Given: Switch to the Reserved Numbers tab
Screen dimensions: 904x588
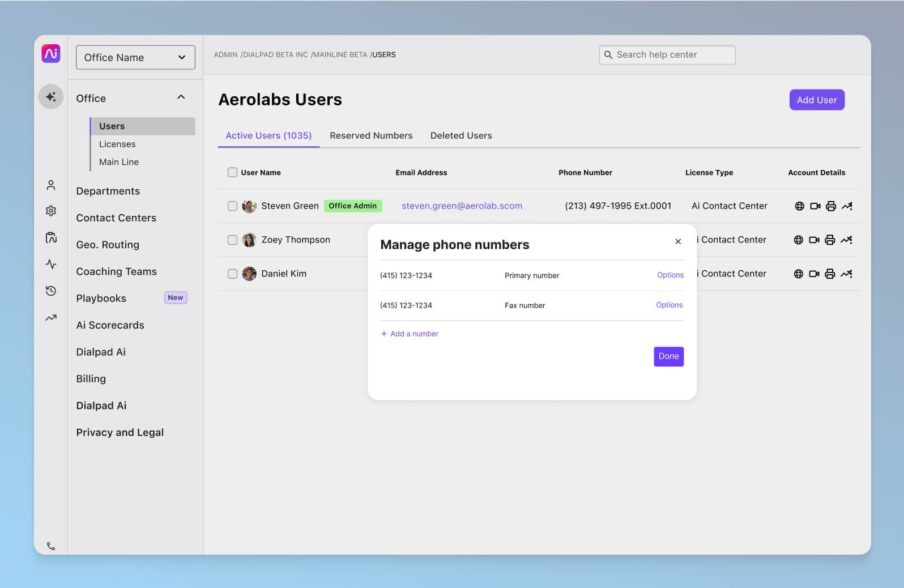Looking at the screenshot, I should click(x=371, y=136).
